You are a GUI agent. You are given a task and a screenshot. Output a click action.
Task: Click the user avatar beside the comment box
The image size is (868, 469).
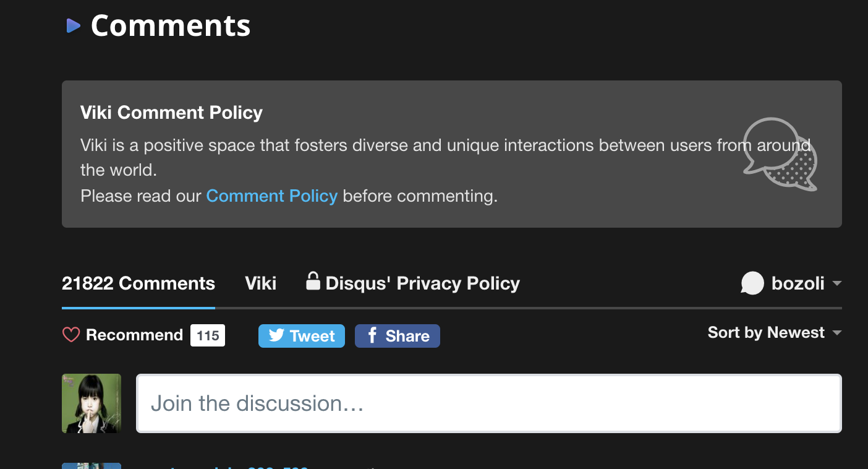pos(91,403)
